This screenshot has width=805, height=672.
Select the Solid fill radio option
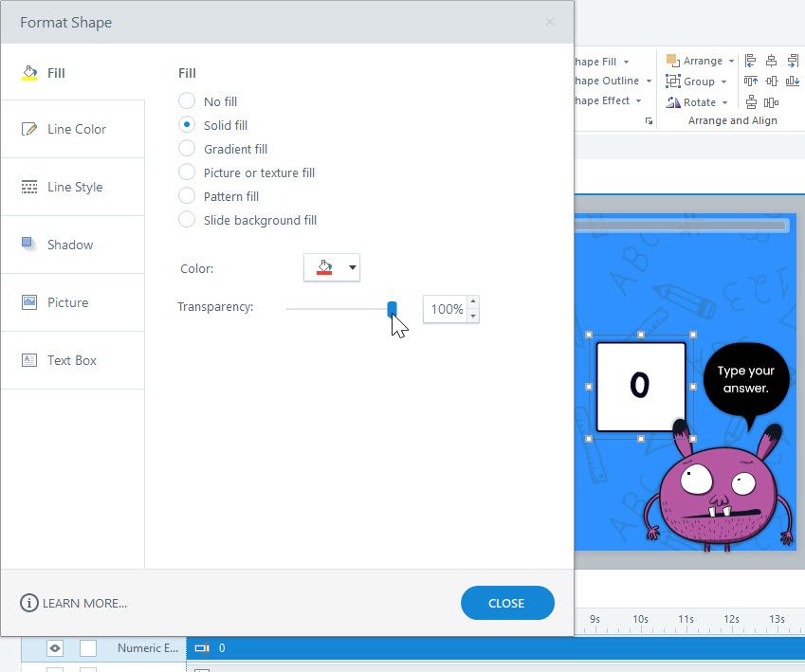pyautogui.click(x=187, y=125)
